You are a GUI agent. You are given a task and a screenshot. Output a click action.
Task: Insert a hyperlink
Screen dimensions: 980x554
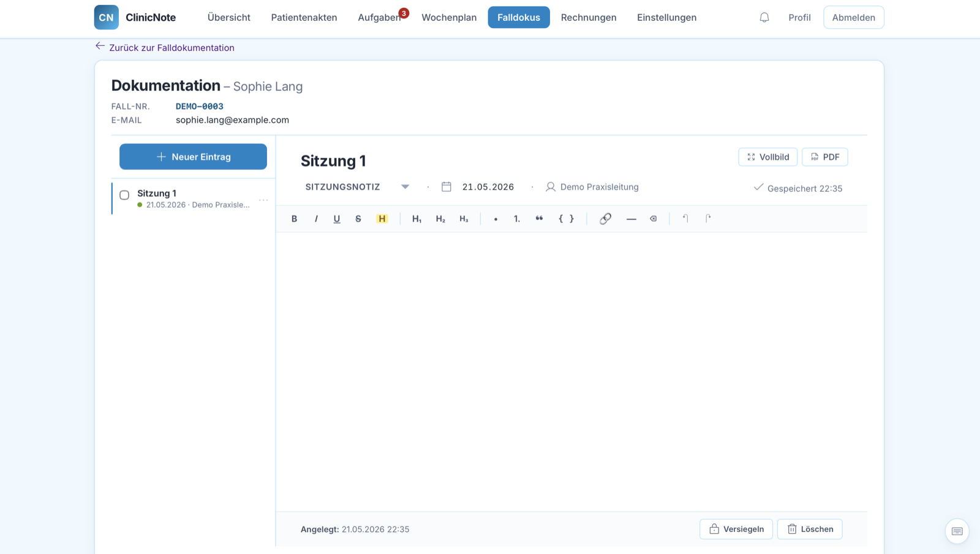pyautogui.click(x=605, y=219)
